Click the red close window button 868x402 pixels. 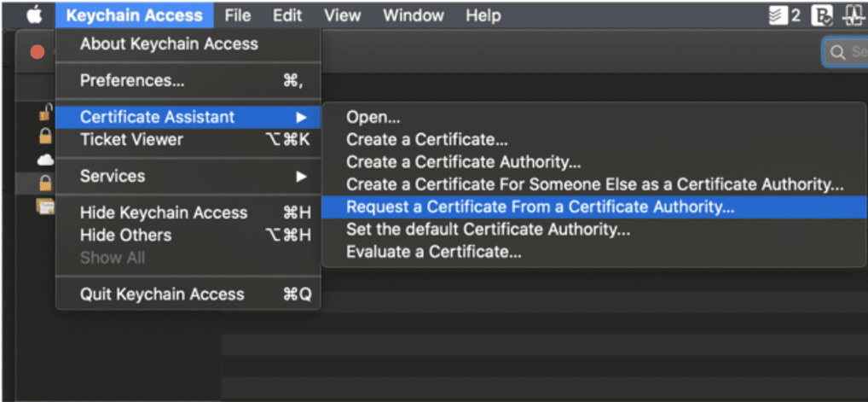(37, 52)
